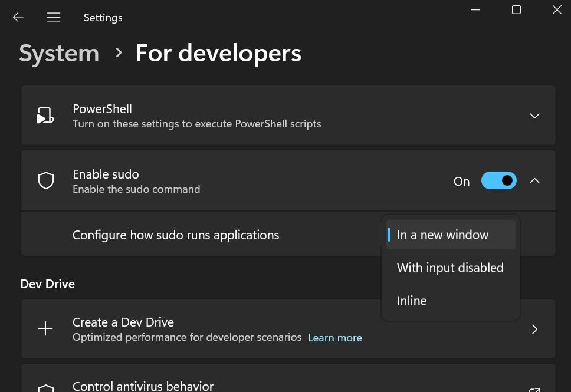571x392 pixels.
Task: Click the PowerShell script icon
Action: click(x=45, y=116)
